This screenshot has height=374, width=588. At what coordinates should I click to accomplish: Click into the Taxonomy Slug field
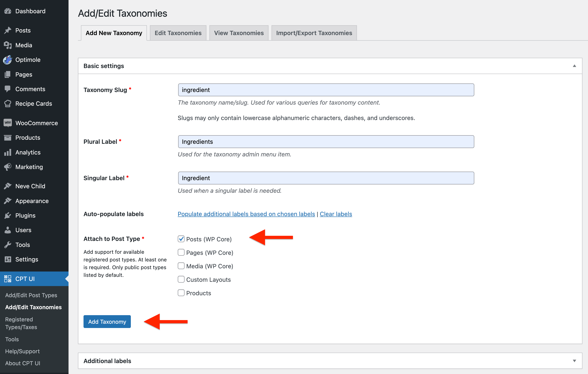pos(326,90)
